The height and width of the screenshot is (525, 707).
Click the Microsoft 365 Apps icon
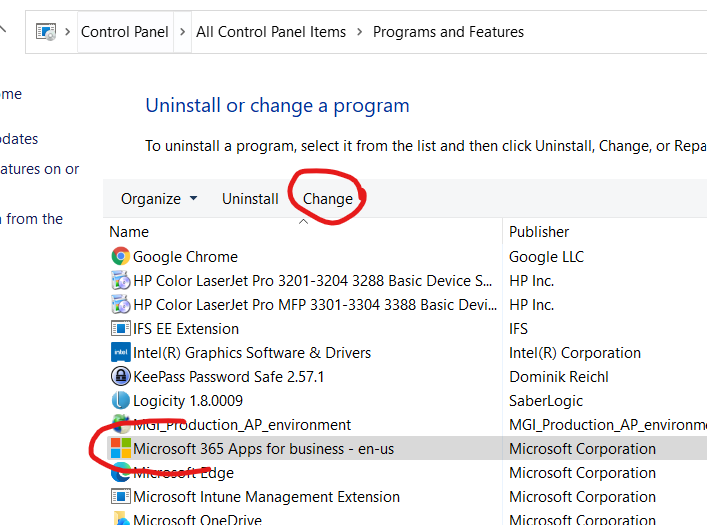point(120,449)
